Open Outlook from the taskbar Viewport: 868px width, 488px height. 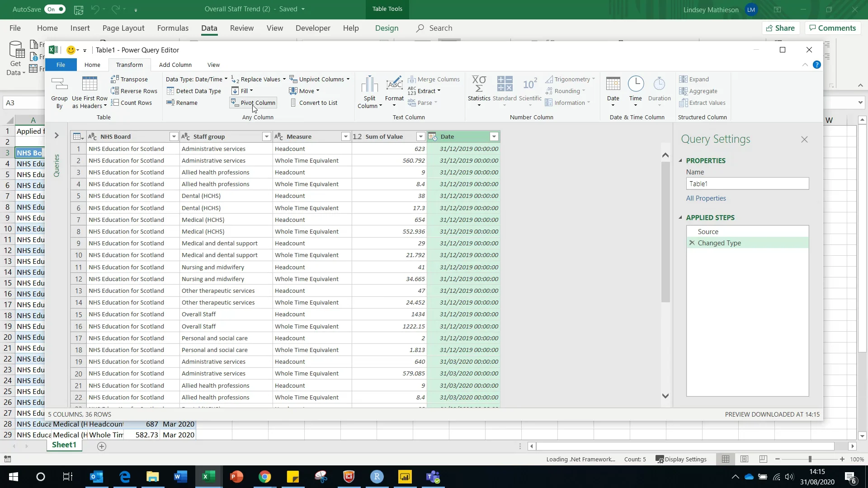pos(96,477)
